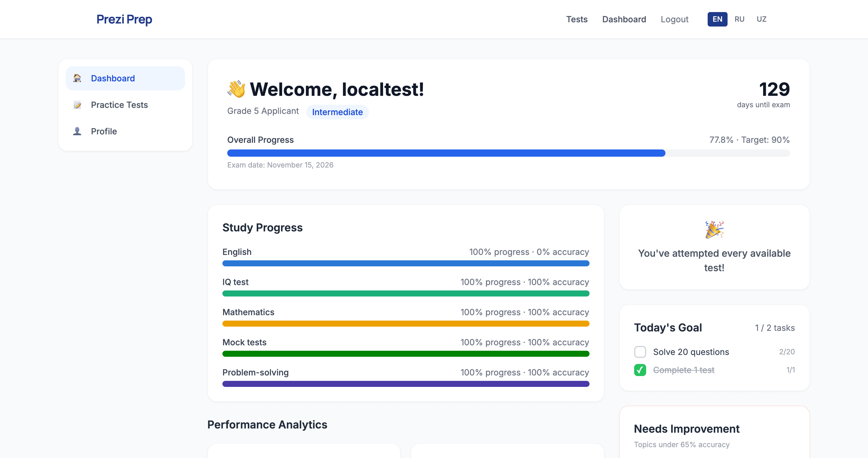Click 'Overall Progress' label
The width and height of the screenshot is (868, 458).
260,140
